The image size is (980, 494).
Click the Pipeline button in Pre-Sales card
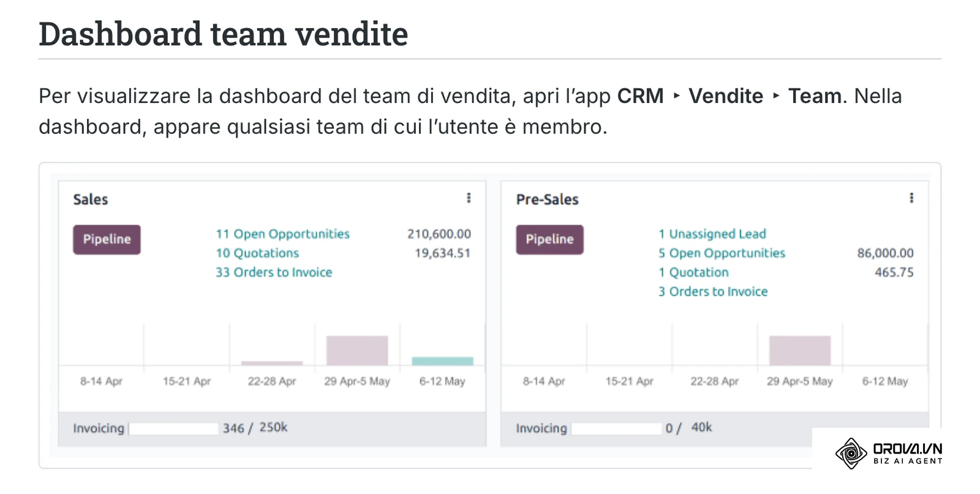(x=549, y=239)
